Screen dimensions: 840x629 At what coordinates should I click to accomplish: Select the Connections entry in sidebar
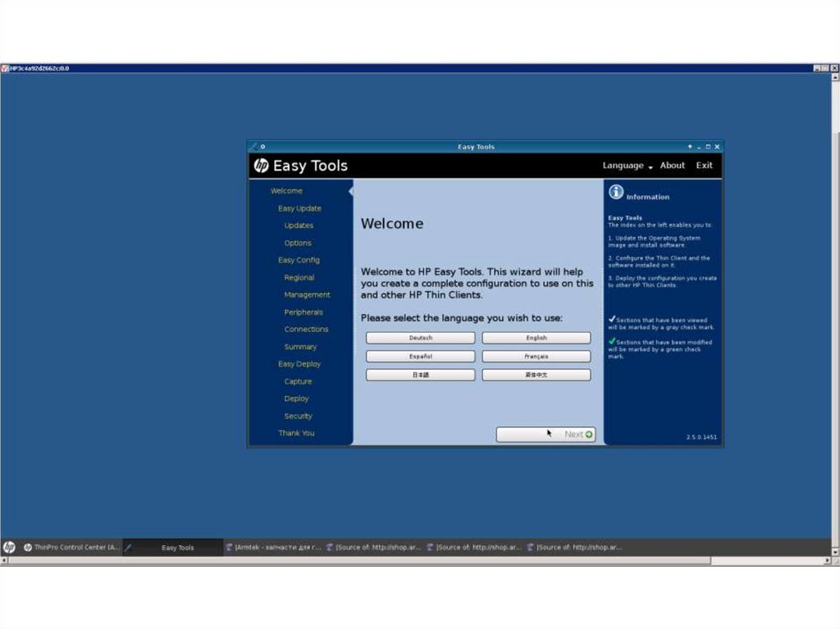pyautogui.click(x=306, y=329)
